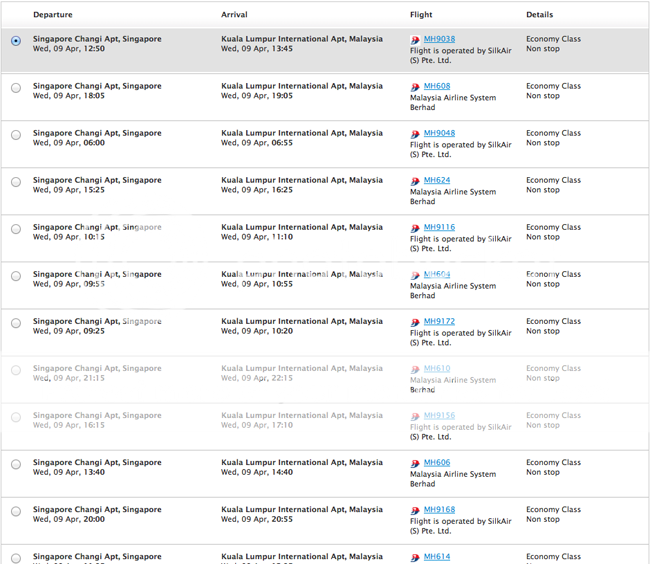
Task: Click the Malaysia Airlines logo next to MH608
Action: click(x=415, y=87)
